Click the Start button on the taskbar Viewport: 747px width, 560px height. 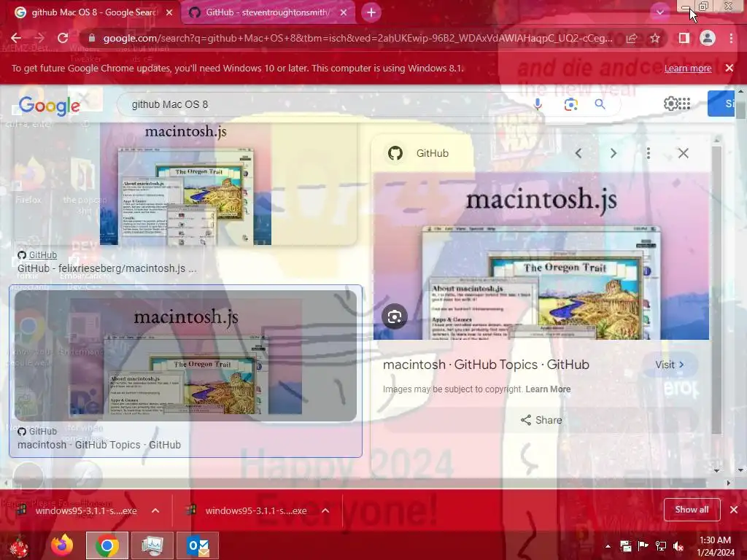20,545
